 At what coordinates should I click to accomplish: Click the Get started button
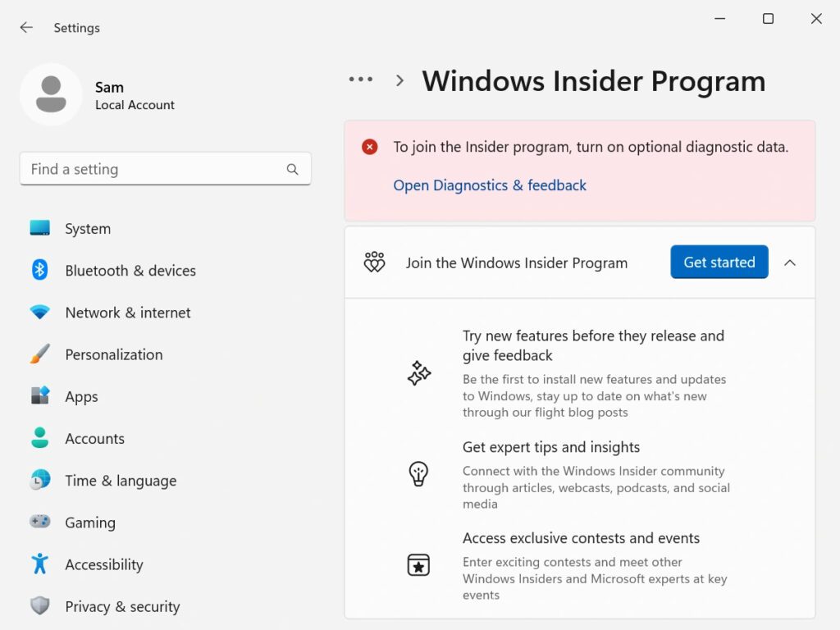coord(719,262)
